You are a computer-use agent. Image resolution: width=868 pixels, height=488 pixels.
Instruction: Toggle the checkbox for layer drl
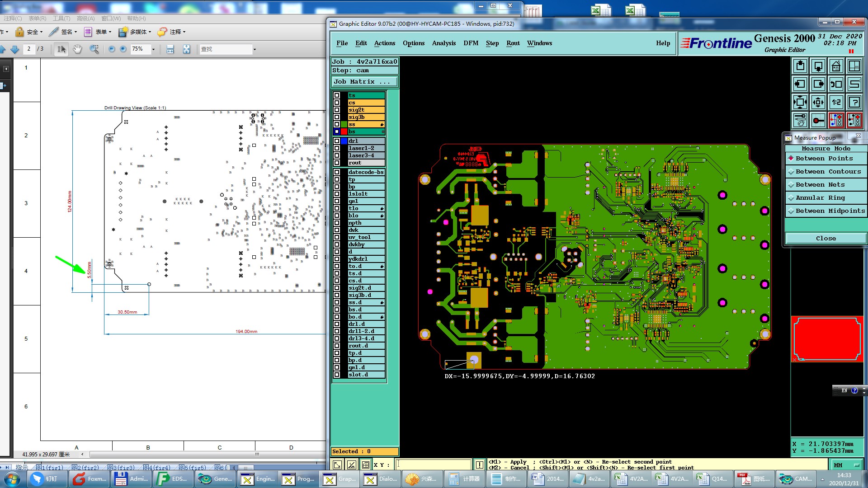[x=337, y=141]
